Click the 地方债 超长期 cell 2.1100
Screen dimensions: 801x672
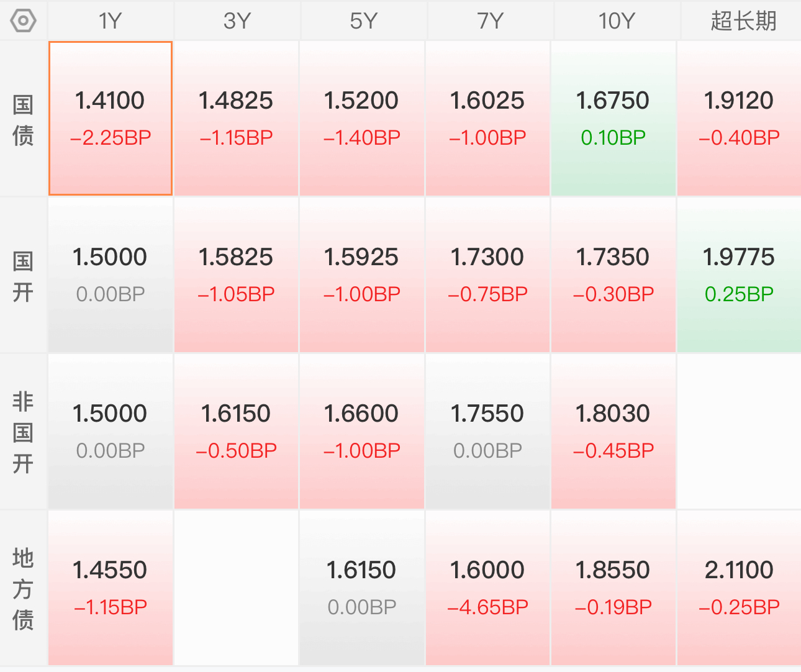(x=739, y=588)
